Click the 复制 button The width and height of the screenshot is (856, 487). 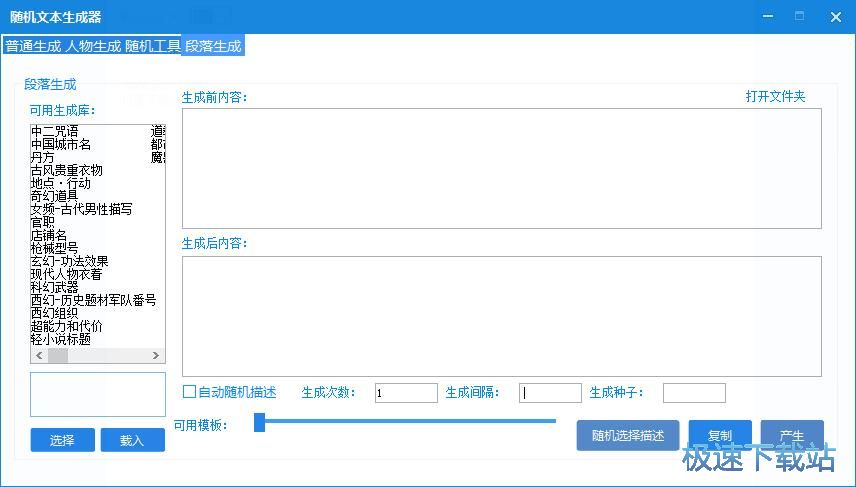pyautogui.click(x=720, y=435)
